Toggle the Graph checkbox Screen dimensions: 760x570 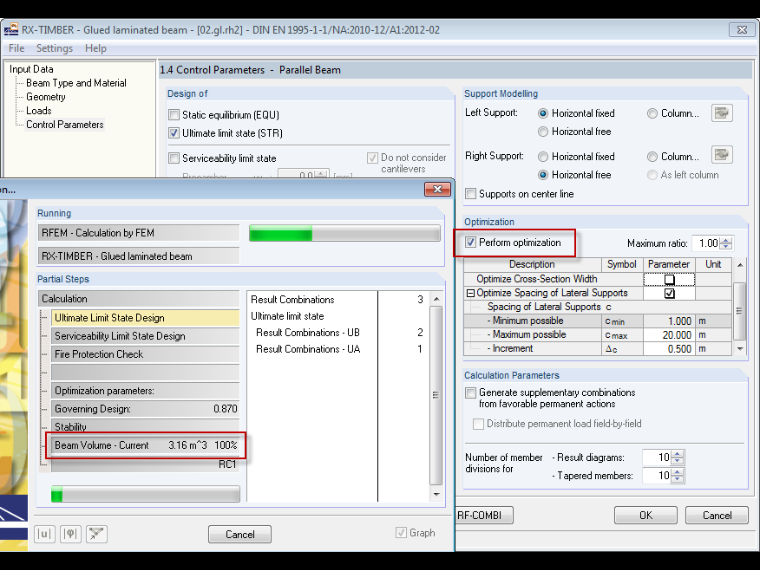(401, 533)
